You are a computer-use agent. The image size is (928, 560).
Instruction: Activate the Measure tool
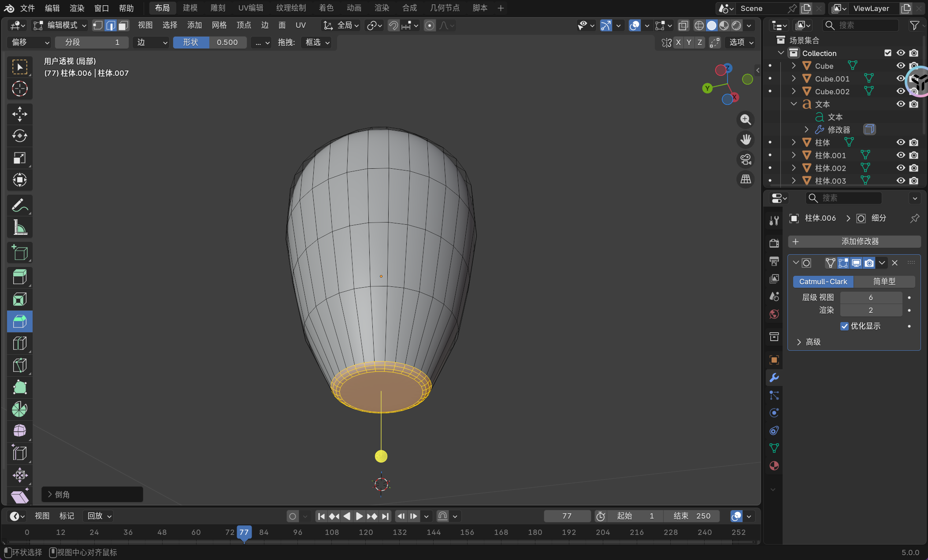pyautogui.click(x=19, y=228)
